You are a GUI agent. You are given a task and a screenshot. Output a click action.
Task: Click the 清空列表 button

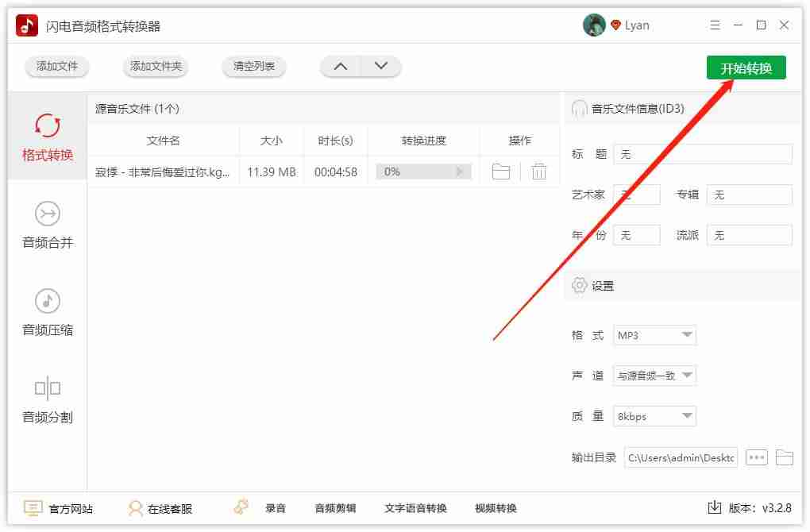(253, 66)
